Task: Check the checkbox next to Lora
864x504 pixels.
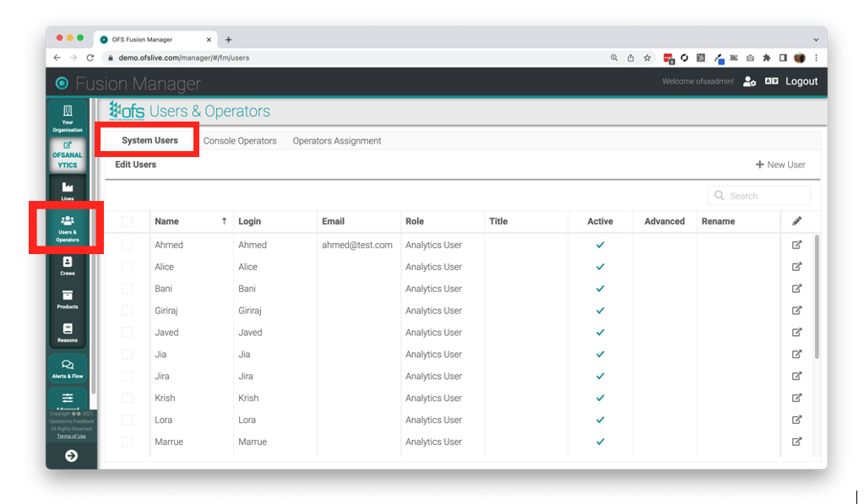Action: pyautogui.click(x=128, y=420)
